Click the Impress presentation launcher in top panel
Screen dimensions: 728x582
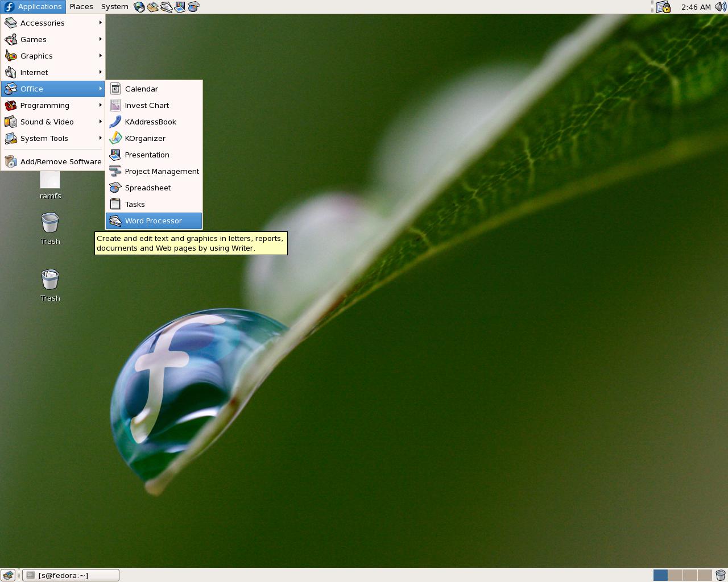(180, 7)
